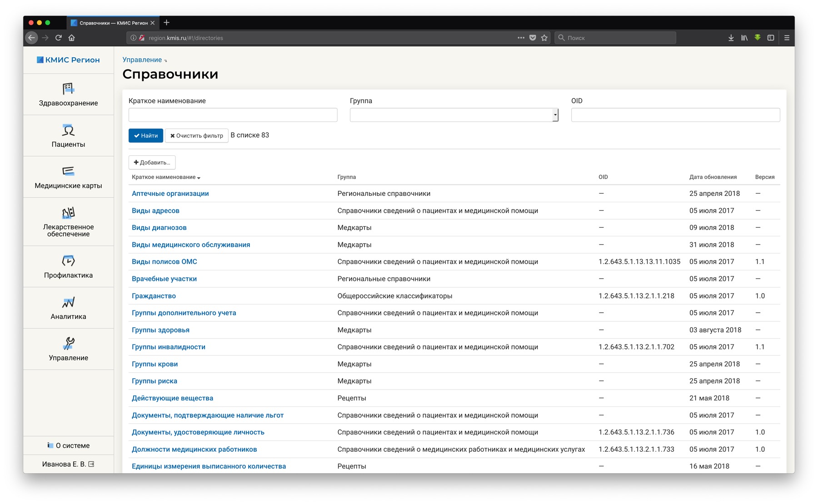Click the browser home icon

(x=71, y=38)
